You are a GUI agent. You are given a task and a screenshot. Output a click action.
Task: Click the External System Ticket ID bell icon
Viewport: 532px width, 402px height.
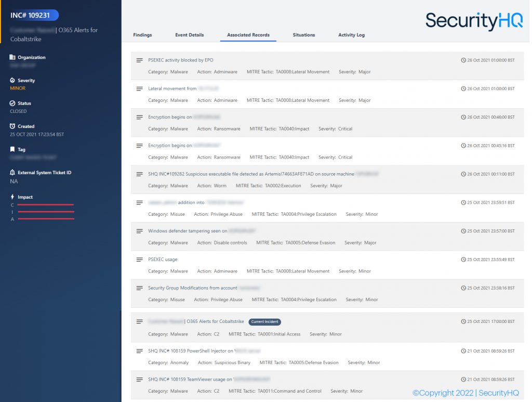pos(12,172)
